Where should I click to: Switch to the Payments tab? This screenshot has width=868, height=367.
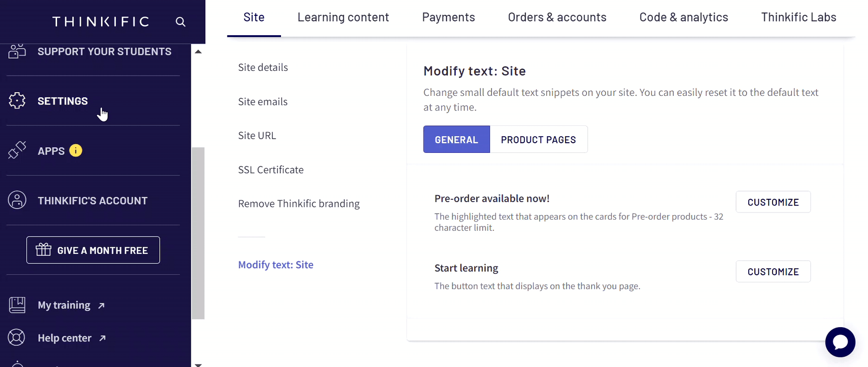448,17
